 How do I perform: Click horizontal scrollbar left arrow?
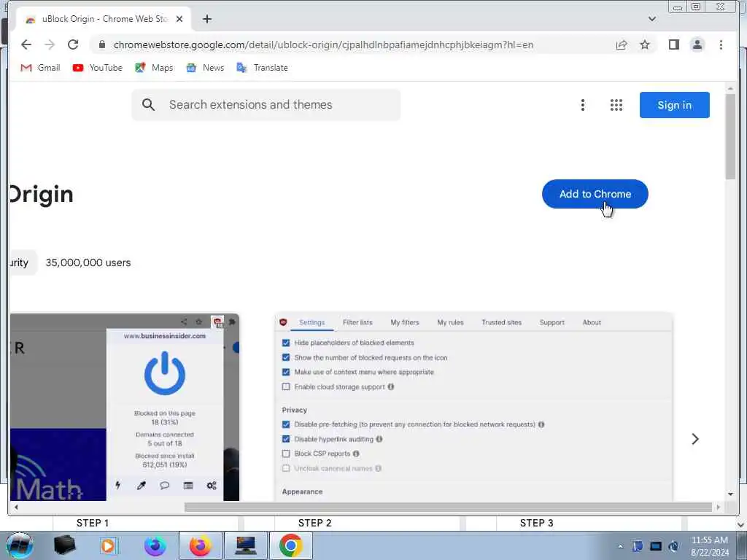(x=16, y=507)
